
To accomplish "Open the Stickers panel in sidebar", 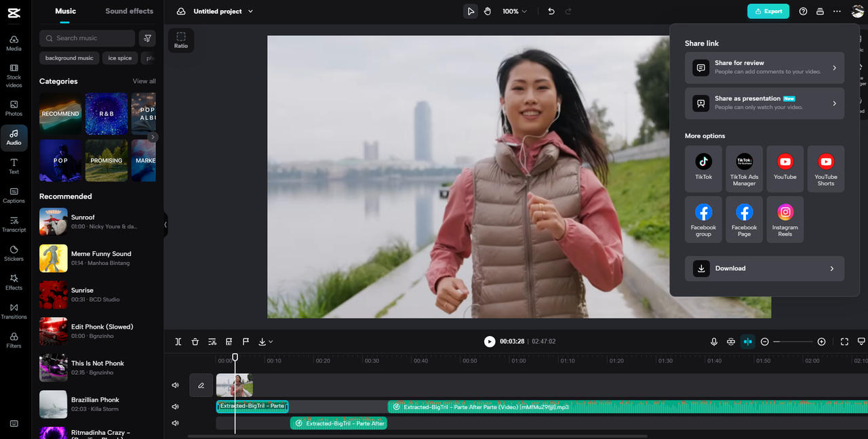I will [14, 253].
